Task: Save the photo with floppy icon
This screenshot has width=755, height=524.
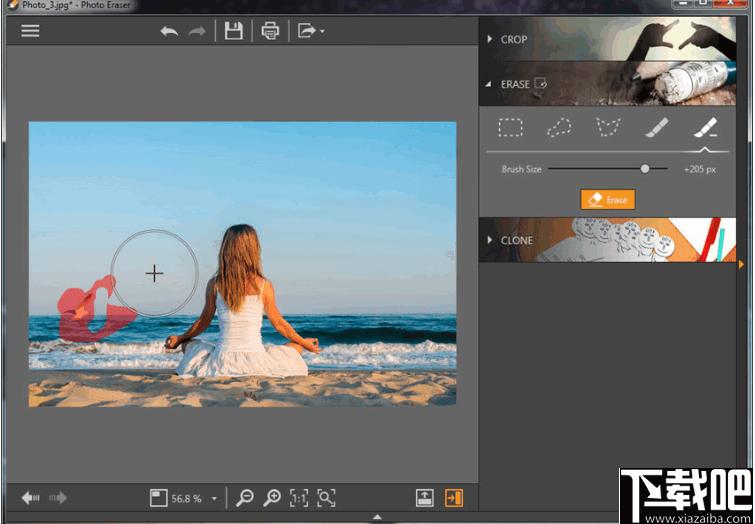Action: click(234, 31)
